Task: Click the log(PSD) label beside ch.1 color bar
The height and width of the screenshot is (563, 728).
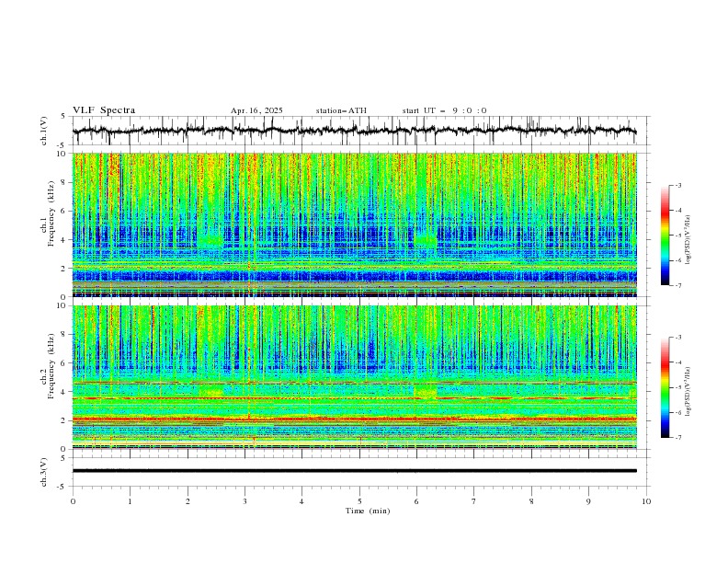Action: coord(688,240)
